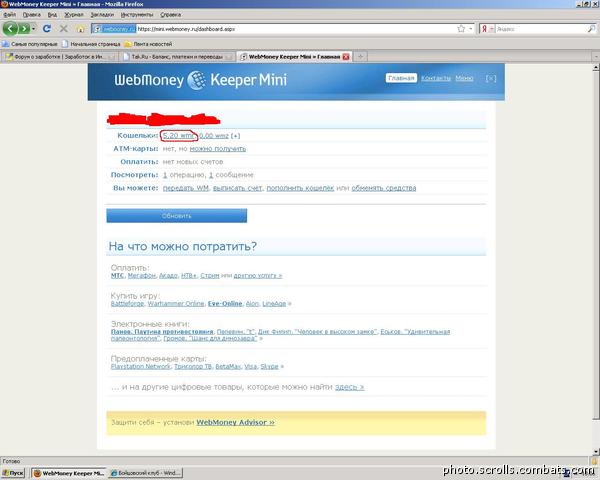Open the Лента новостей bookmark
Image resolution: width=600 pixels, height=480 pixels.
[148, 44]
